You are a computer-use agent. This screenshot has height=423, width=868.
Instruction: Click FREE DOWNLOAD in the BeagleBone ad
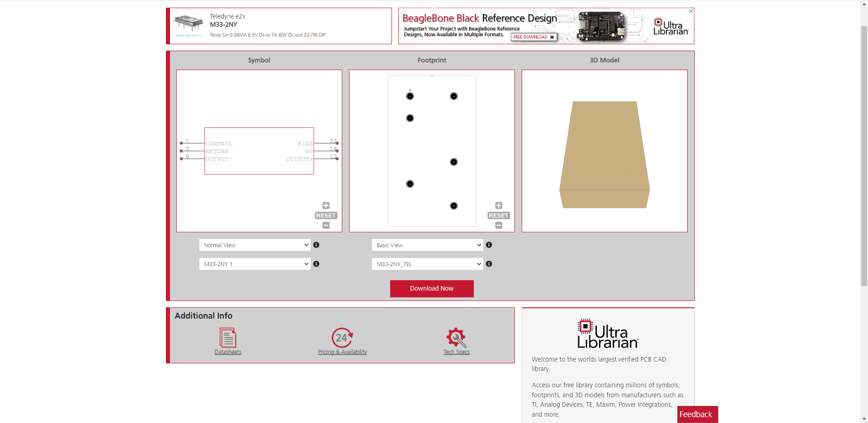click(x=534, y=37)
